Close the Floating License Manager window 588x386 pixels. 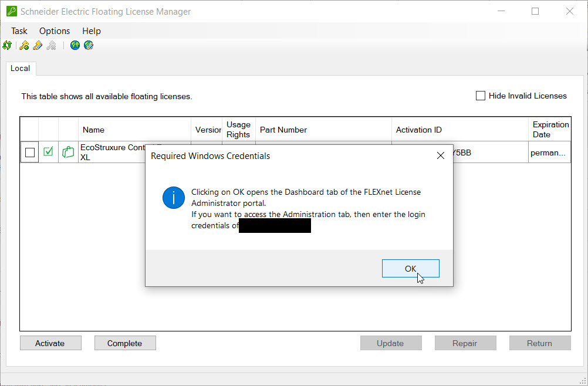pyautogui.click(x=570, y=11)
